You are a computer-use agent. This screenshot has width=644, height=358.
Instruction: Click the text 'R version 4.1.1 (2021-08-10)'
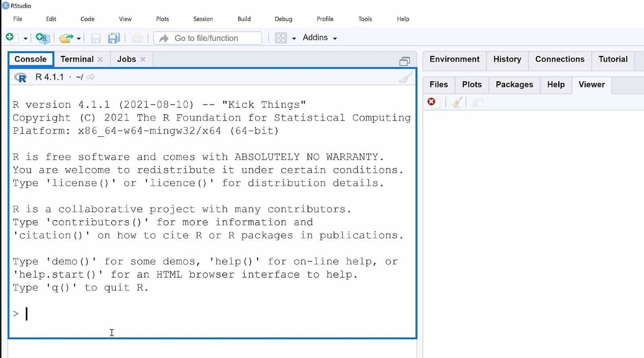(x=103, y=105)
